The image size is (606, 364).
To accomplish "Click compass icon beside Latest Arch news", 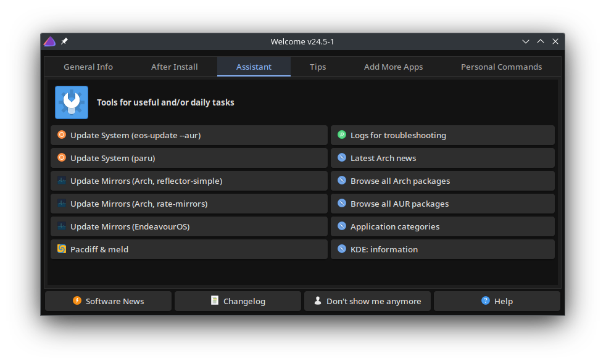I will click(x=342, y=158).
